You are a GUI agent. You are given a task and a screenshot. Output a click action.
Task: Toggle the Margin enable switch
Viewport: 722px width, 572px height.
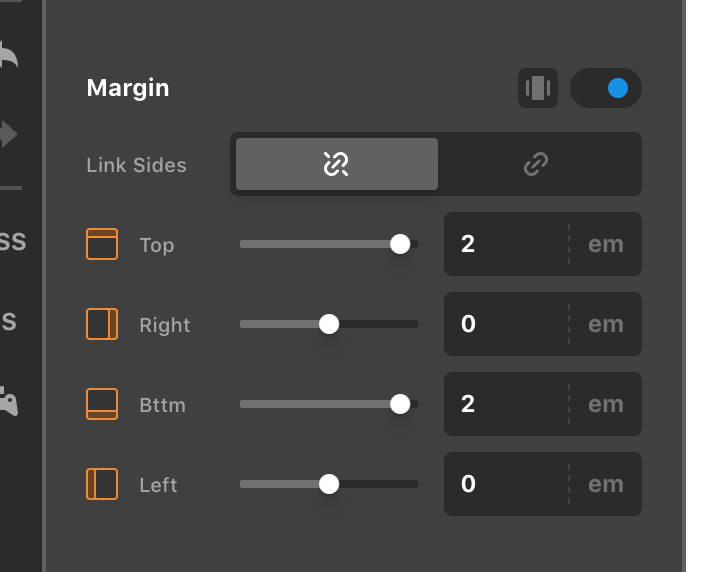(606, 88)
